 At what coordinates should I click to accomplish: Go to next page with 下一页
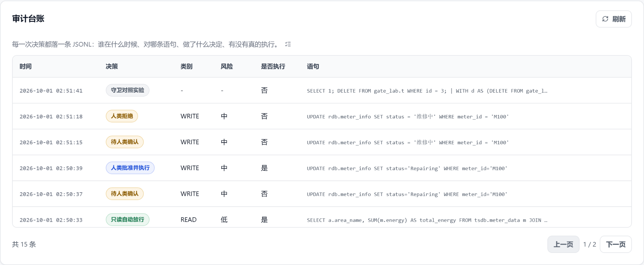tap(615, 244)
